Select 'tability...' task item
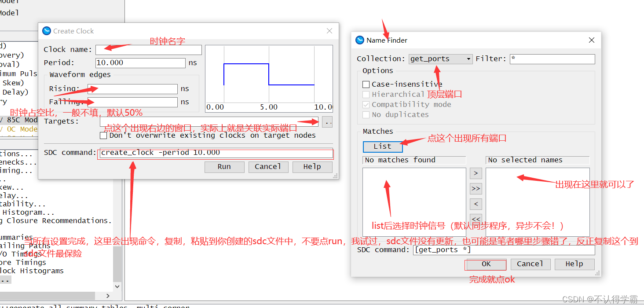644x308 pixels. tap(23, 204)
